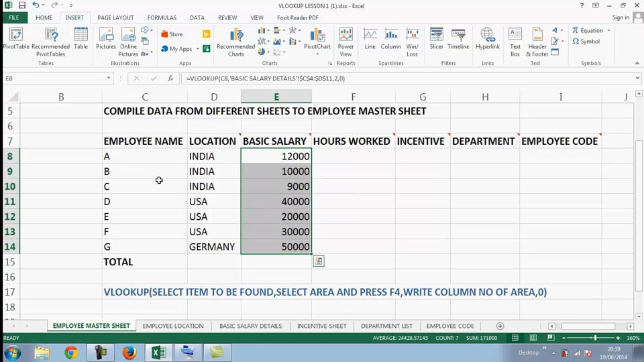Open the FILE menu
The width and height of the screenshot is (644, 362).
pyautogui.click(x=14, y=17)
